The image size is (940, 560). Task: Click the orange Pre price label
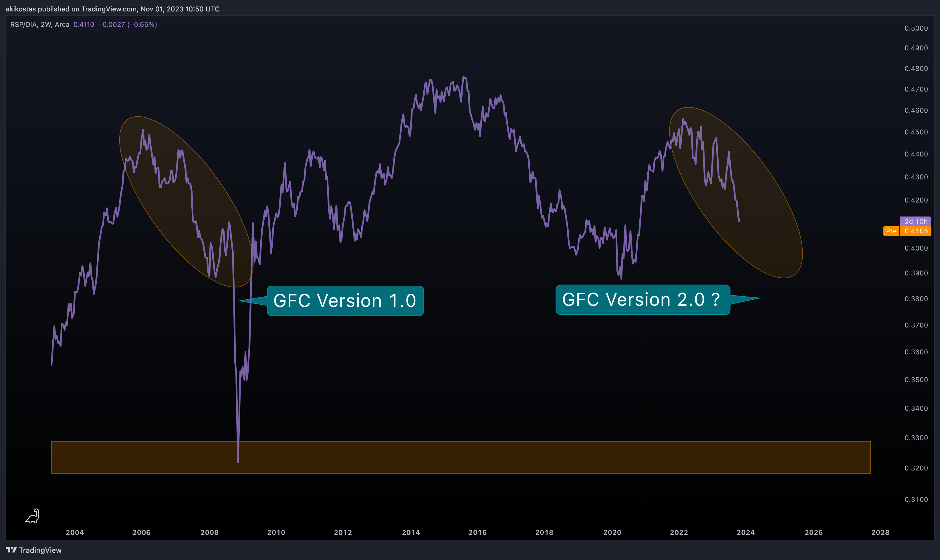pyautogui.click(x=891, y=231)
